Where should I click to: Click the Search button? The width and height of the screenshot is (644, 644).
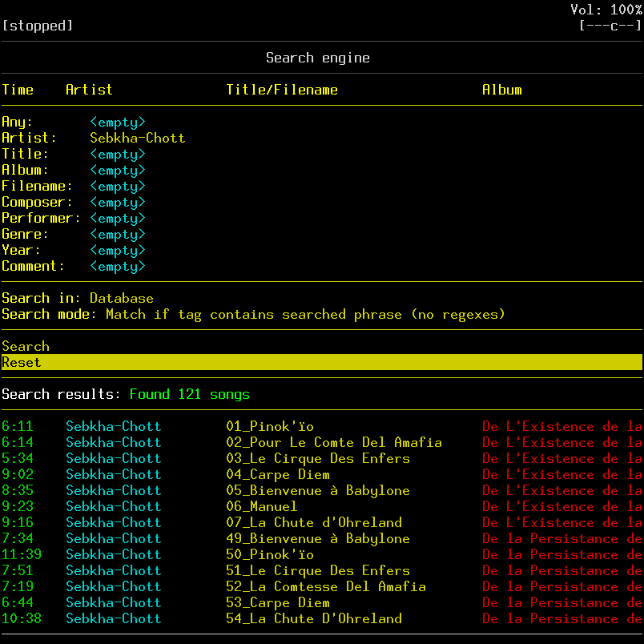[26, 346]
